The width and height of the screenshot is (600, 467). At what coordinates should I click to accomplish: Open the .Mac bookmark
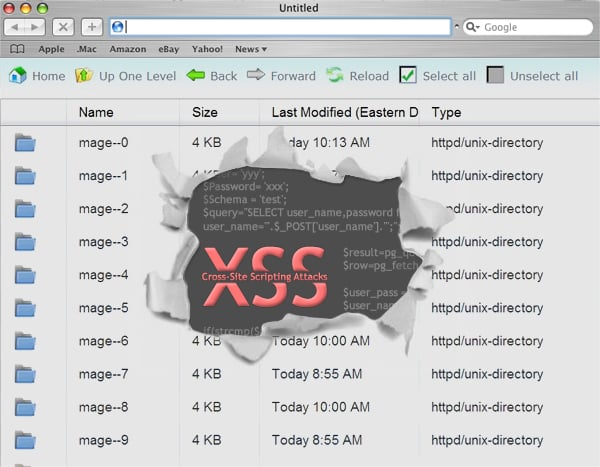tap(86, 49)
